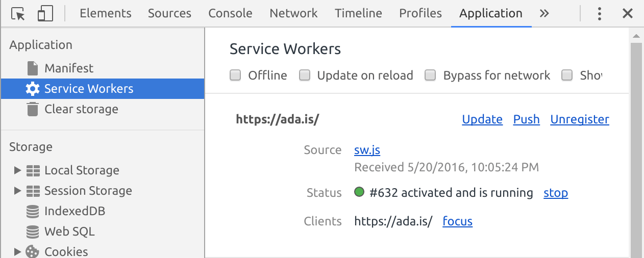Expand the Local Storage tree arrow
This screenshot has width=644, height=258.
point(17,170)
